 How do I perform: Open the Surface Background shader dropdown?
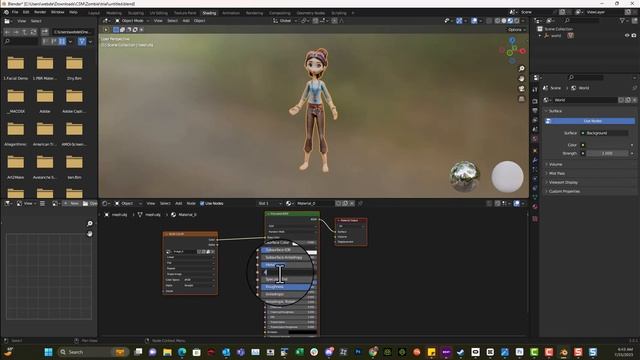click(604, 133)
